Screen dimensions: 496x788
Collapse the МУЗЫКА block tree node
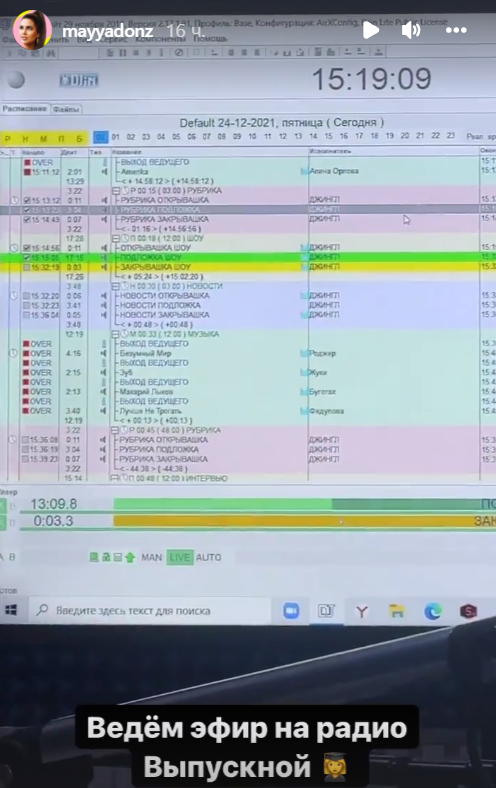tap(115, 334)
